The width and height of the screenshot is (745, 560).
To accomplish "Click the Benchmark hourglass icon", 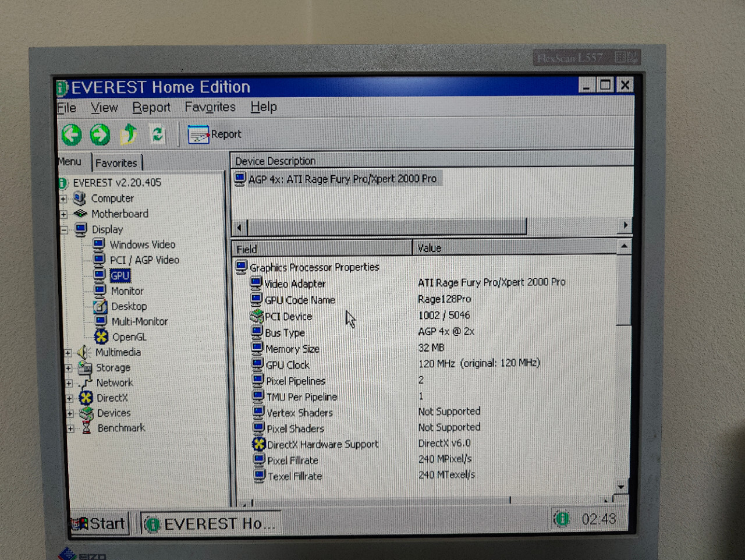I will tap(87, 428).
